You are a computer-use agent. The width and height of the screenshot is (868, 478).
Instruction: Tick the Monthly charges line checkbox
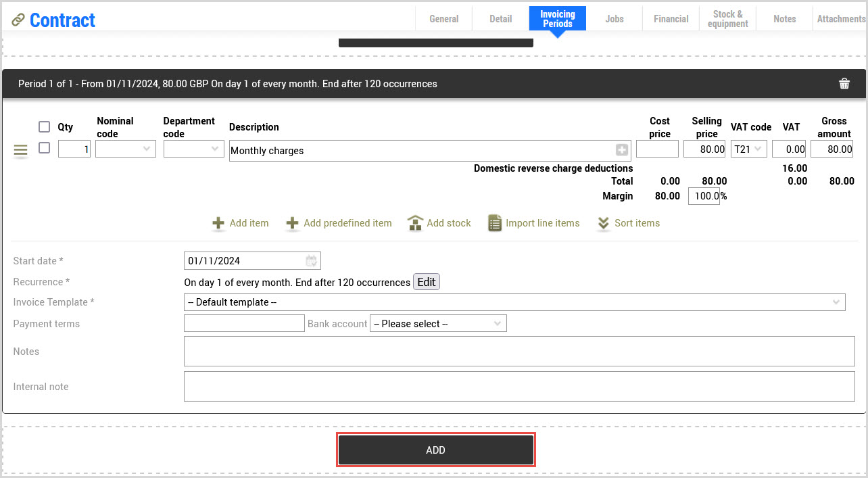[x=45, y=147]
